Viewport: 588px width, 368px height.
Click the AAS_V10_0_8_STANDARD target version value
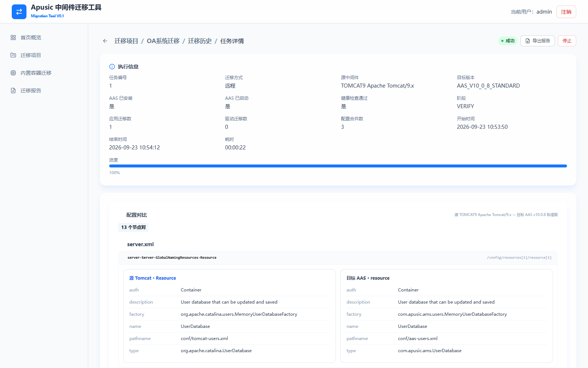pyautogui.click(x=488, y=86)
